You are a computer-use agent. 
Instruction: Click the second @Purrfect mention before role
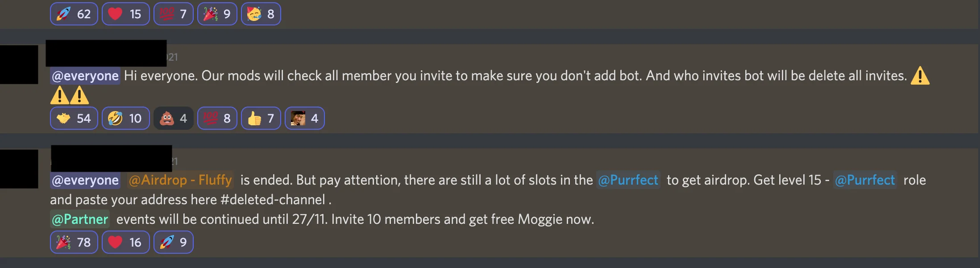click(865, 180)
